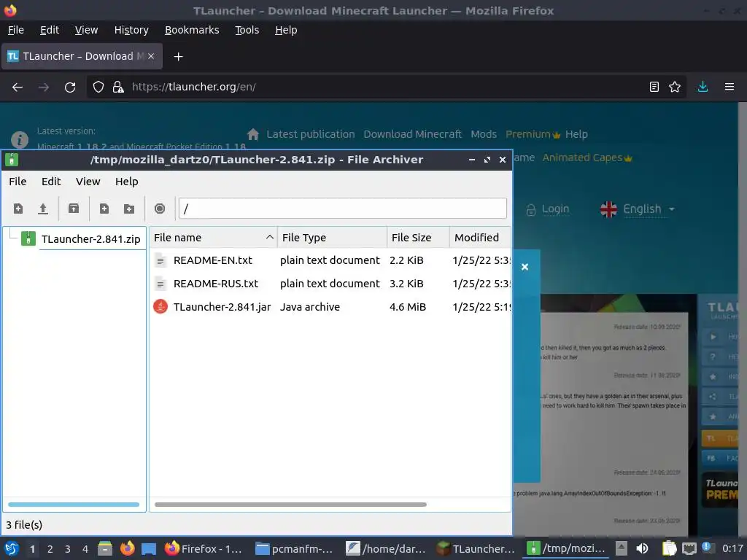Click the Download Minecraft link
Image resolution: width=747 pixels, height=560 pixels.
pyautogui.click(x=413, y=134)
